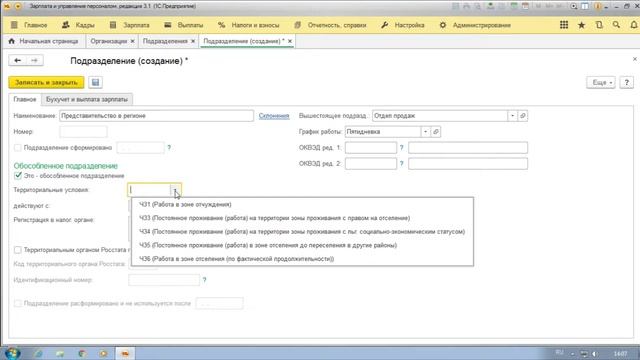Close the Организации tab
Image resolution: width=640 pixels, height=360 pixels.
pos(132,41)
